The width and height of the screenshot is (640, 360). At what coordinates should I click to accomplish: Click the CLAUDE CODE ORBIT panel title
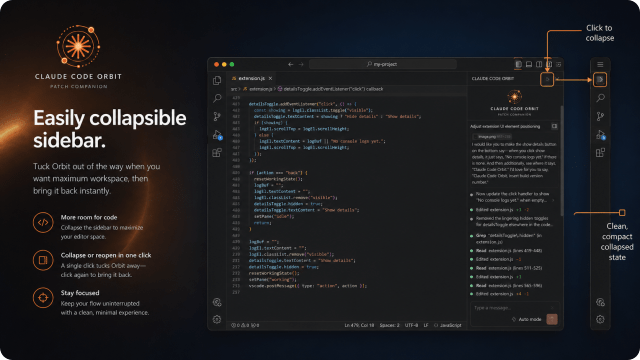[x=493, y=78]
